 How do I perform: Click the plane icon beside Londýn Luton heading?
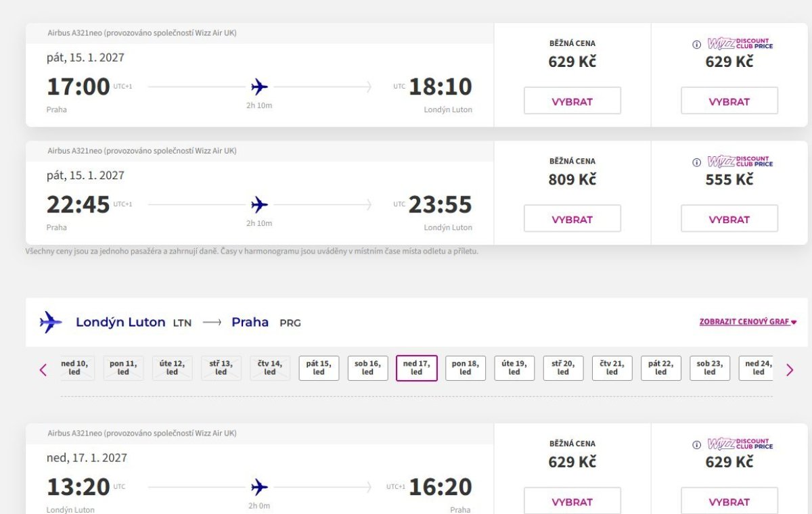click(x=51, y=322)
